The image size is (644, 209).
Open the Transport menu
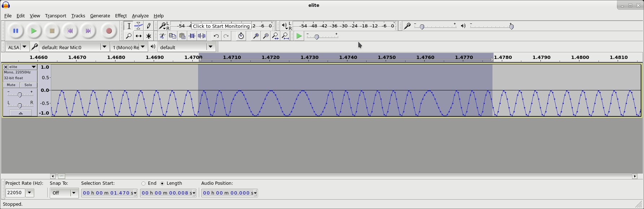56,16
